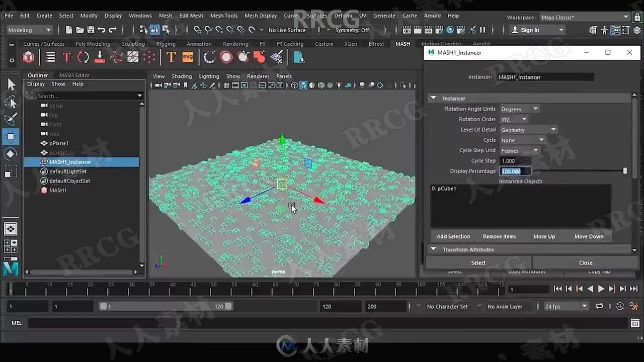The image size is (644, 362).
Task: Click the red circle shelf icon
Action: pos(226,57)
